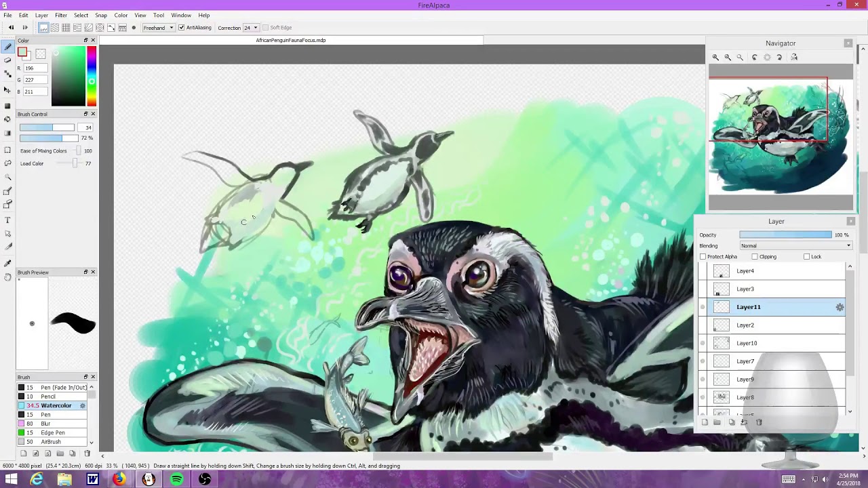Select the Eraser tool
This screenshot has height=488, width=868.
click(7, 60)
